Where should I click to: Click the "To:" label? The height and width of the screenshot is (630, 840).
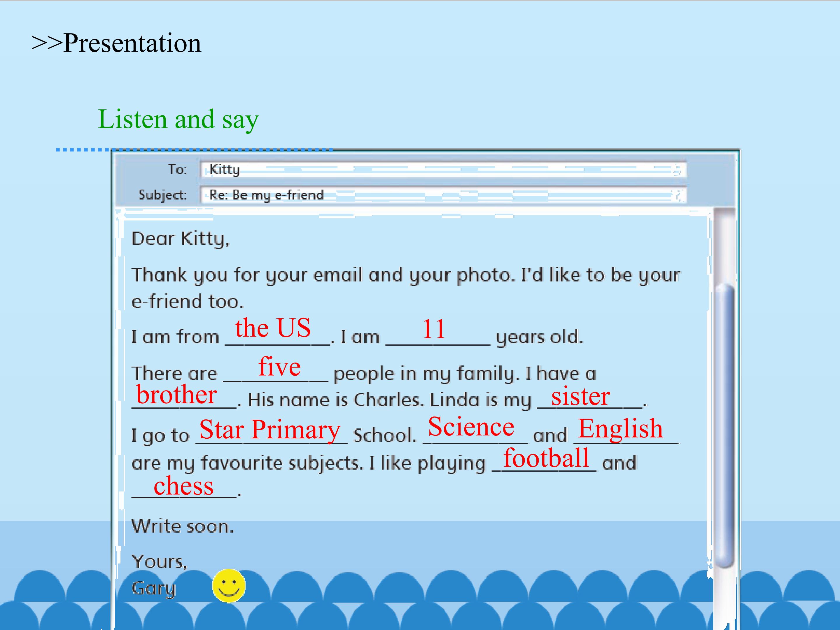tap(178, 169)
